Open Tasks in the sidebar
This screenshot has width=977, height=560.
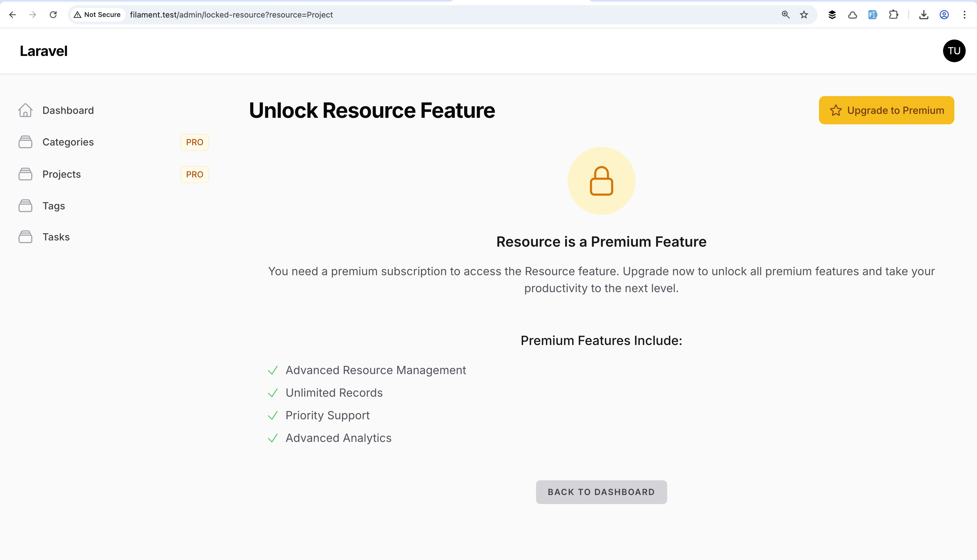[56, 237]
